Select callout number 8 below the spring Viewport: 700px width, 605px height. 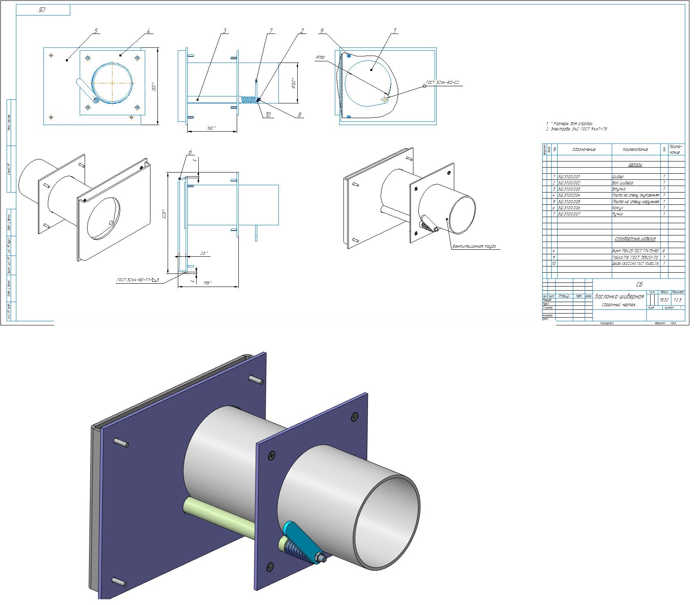pyautogui.click(x=299, y=115)
